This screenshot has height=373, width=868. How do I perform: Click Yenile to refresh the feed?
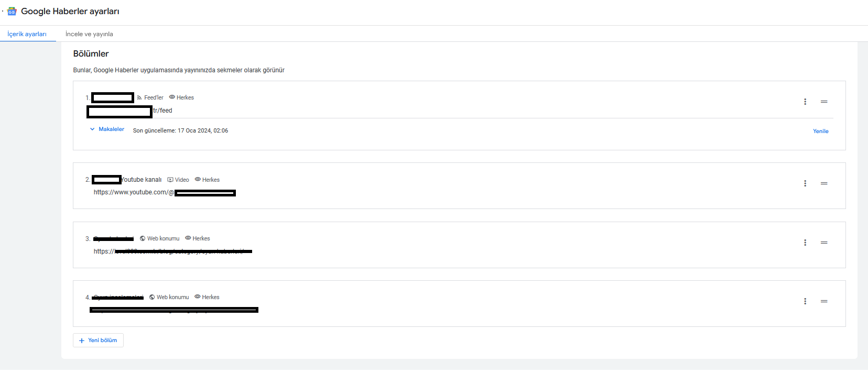click(821, 131)
